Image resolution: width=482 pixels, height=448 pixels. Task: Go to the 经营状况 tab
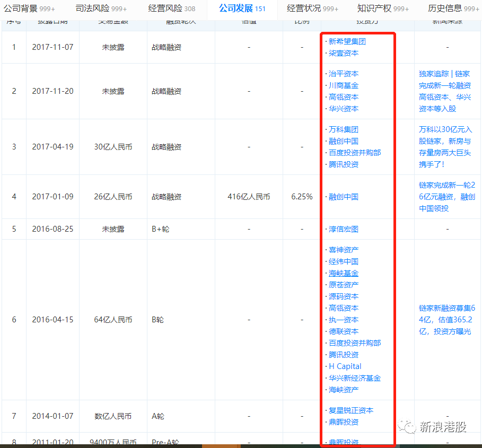pos(313,8)
